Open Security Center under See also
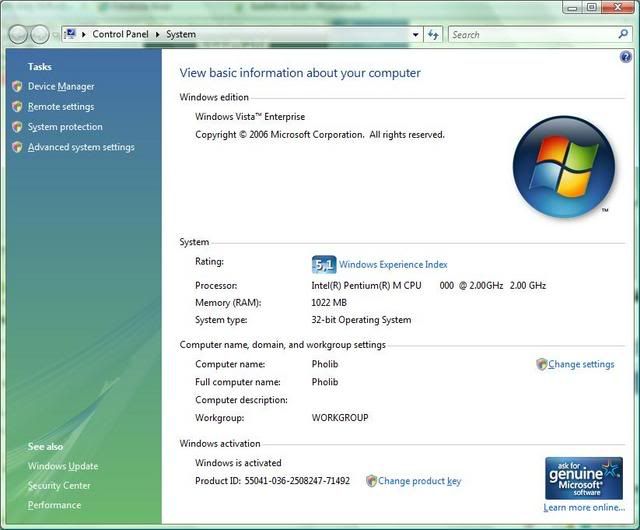Screen dimensions: 640x530 [59, 485]
